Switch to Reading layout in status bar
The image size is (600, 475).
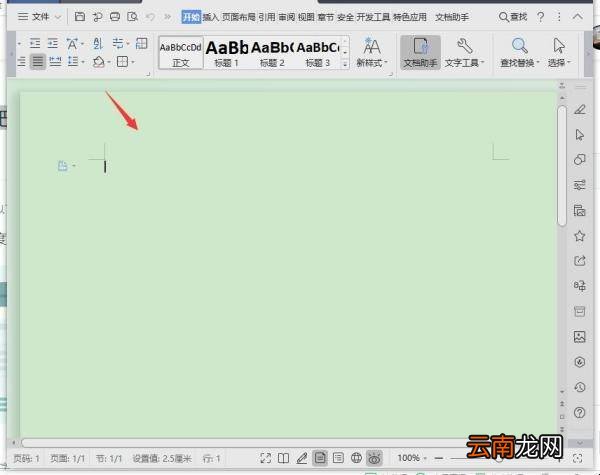[x=284, y=458]
